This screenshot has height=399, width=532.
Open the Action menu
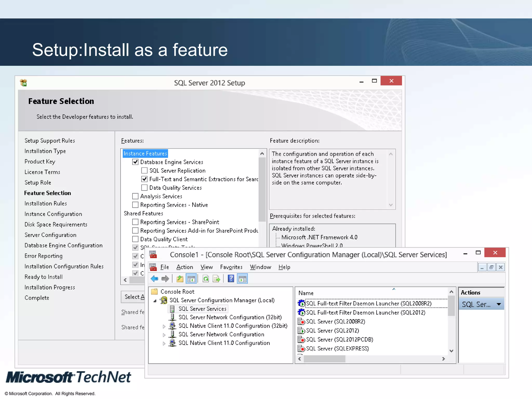coord(185,267)
